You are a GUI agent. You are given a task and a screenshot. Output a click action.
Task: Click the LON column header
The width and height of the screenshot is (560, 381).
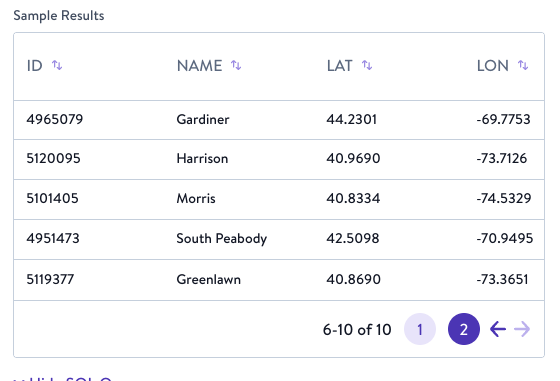492,66
